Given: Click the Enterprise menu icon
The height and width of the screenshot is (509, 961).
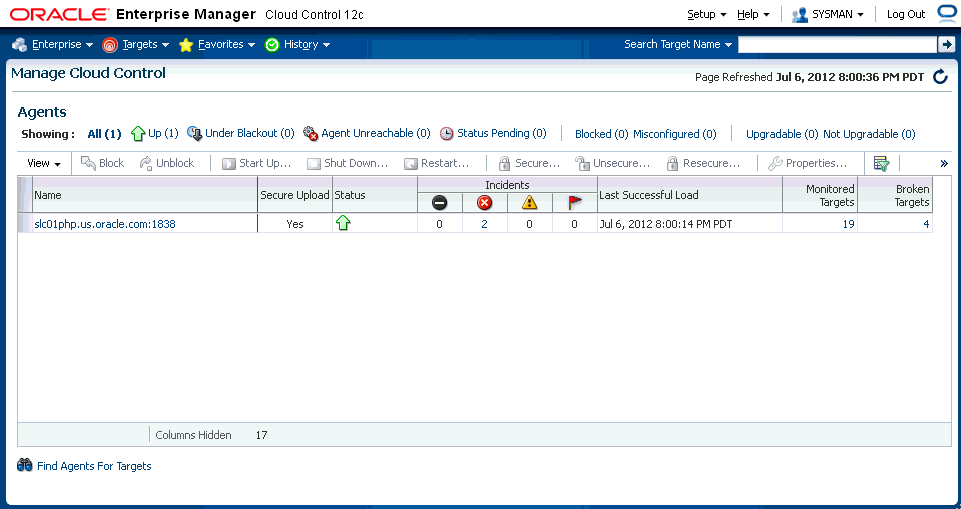Looking at the screenshot, I should point(20,44).
